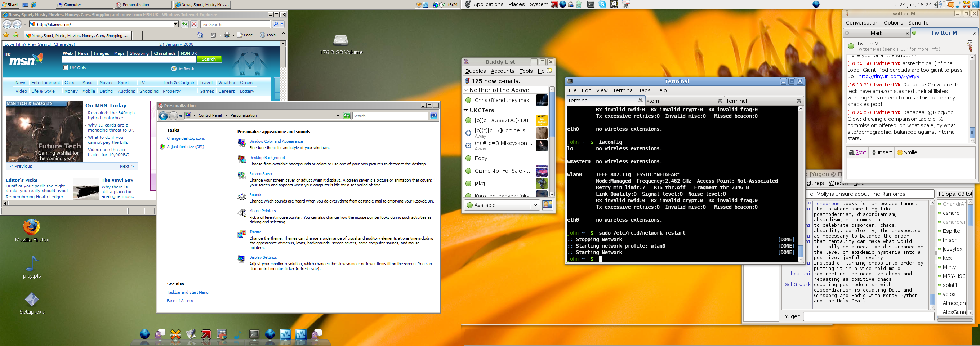This screenshot has height=346, width=980.
Task: Open the Places menu in GNOME panel
Action: point(517,5)
